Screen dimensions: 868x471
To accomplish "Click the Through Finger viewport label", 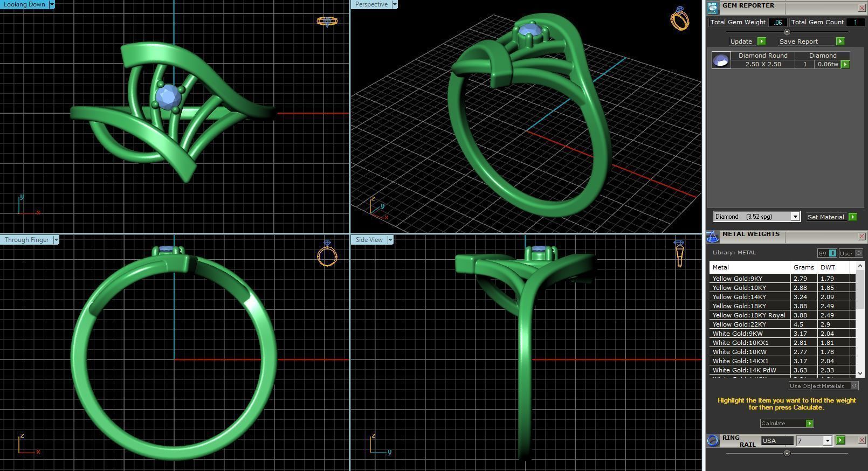I will click(26, 240).
